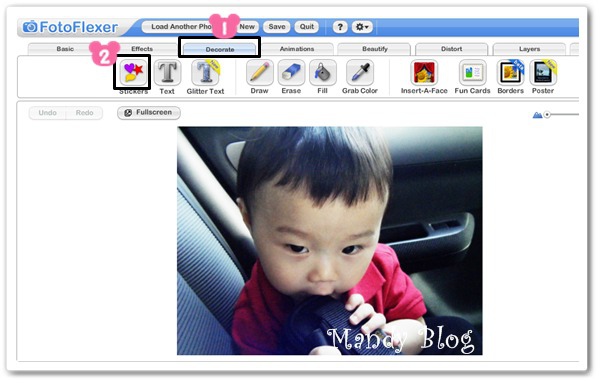Image resolution: width=600 pixels, height=383 pixels.
Task: Switch to the Distort tab
Action: 452,49
